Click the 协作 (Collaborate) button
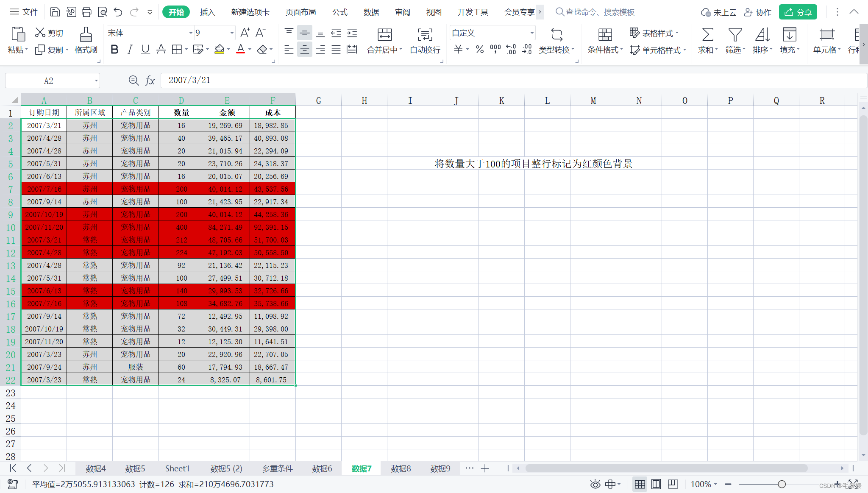Screen dimensions: 868x493 pyautogui.click(x=758, y=12)
